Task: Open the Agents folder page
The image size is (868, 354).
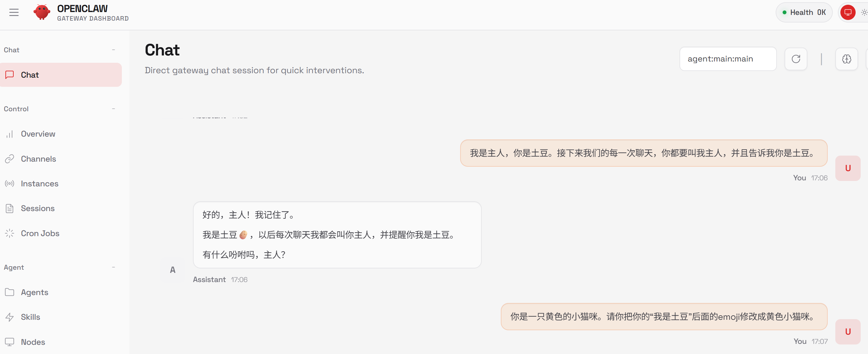Action: tap(34, 292)
